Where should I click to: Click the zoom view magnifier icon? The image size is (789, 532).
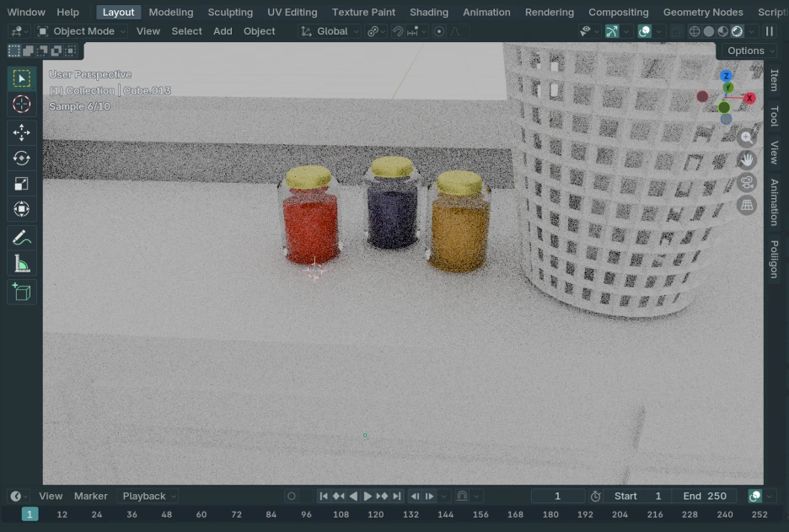[747, 137]
